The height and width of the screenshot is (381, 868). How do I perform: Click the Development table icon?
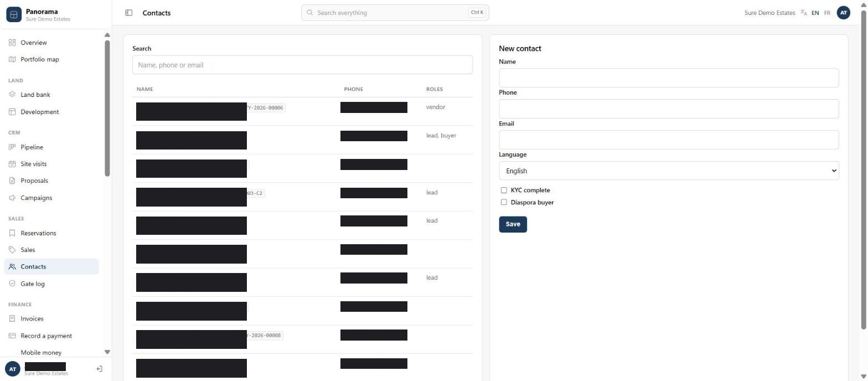(12, 112)
